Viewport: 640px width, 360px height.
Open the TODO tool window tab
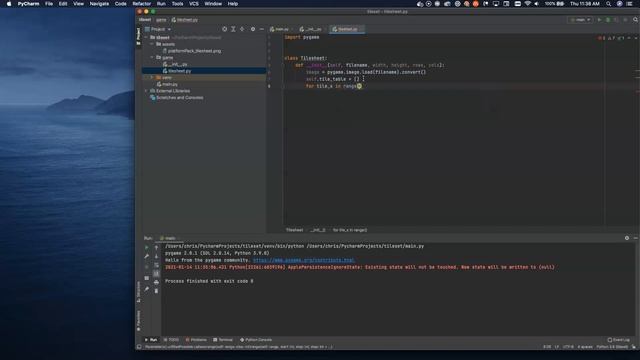171,340
